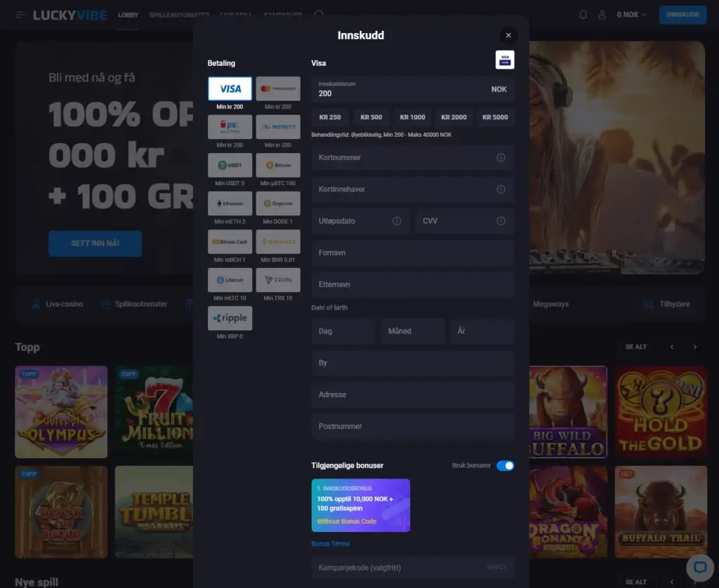719x588 pixels.
Task: Open the Live-casino category
Action: pos(58,304)
